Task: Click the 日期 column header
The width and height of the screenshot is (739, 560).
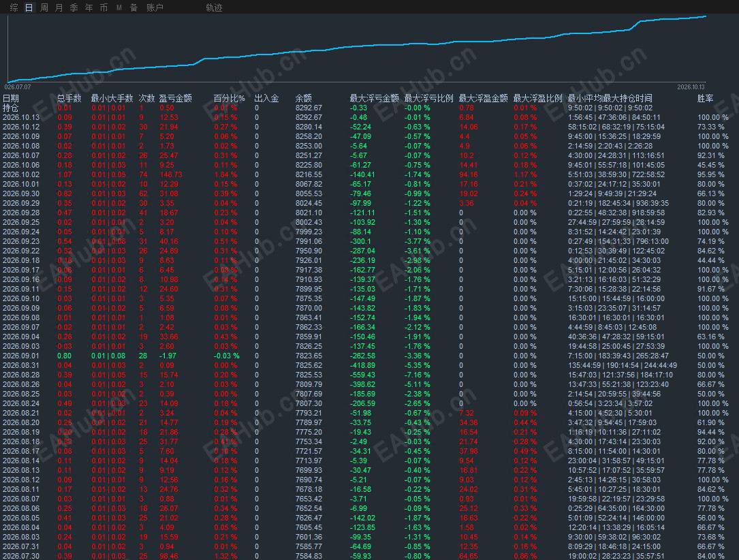Action: pyautogui.click(x=11, y=98)
